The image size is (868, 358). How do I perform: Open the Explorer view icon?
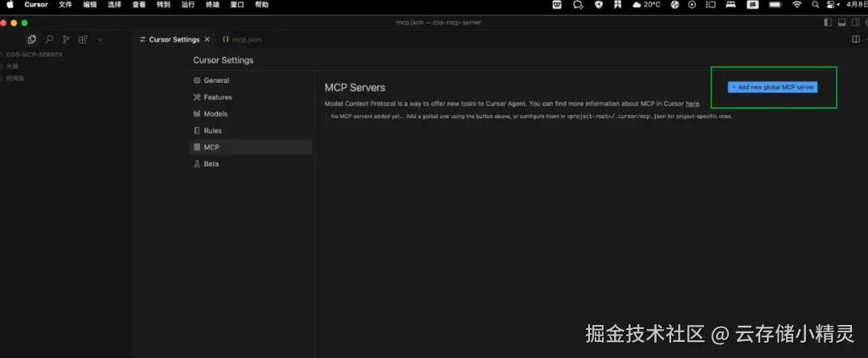[x=31, y=39]
